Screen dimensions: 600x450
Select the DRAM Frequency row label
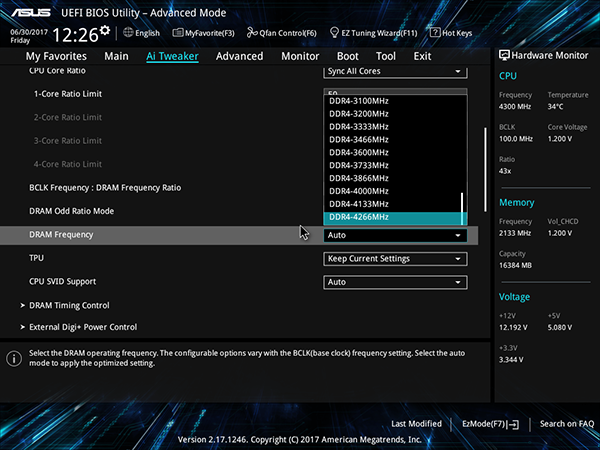[x=61, y=235]
